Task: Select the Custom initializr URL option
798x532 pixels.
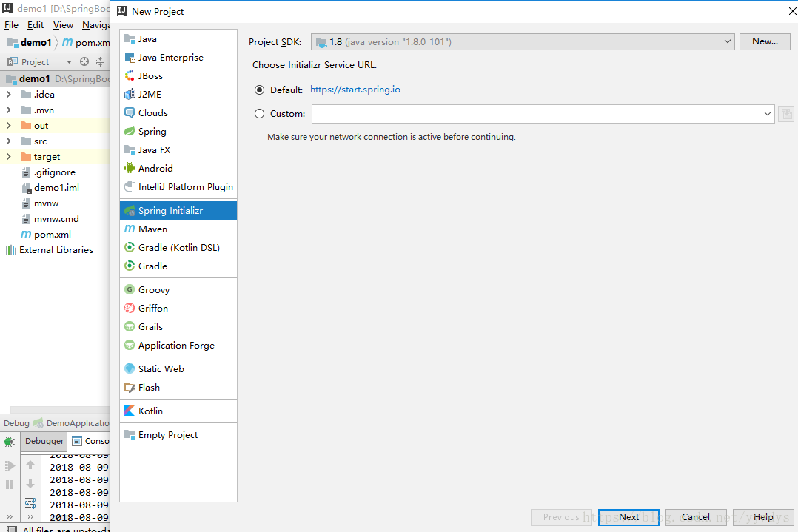Action: click(x=259, y=113)
